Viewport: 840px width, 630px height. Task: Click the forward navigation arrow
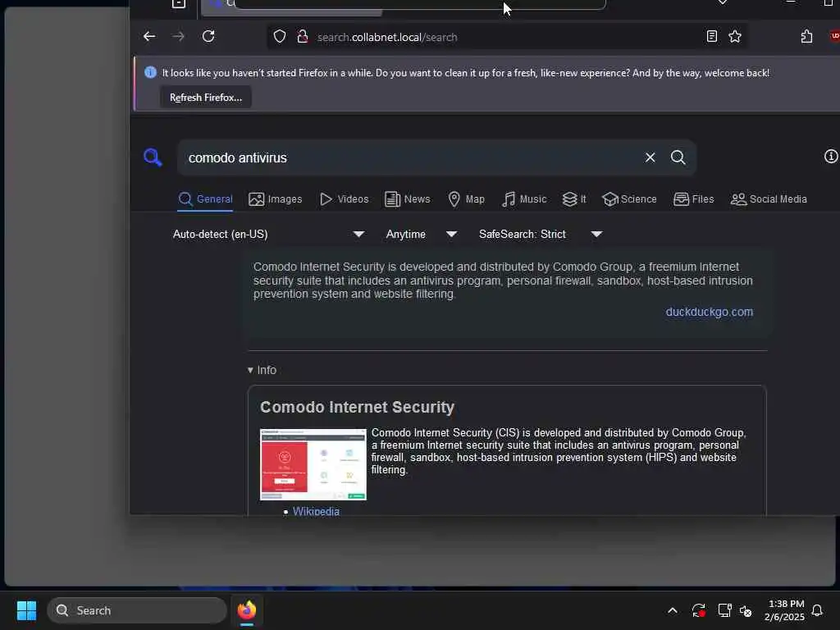tap(178, 36)
